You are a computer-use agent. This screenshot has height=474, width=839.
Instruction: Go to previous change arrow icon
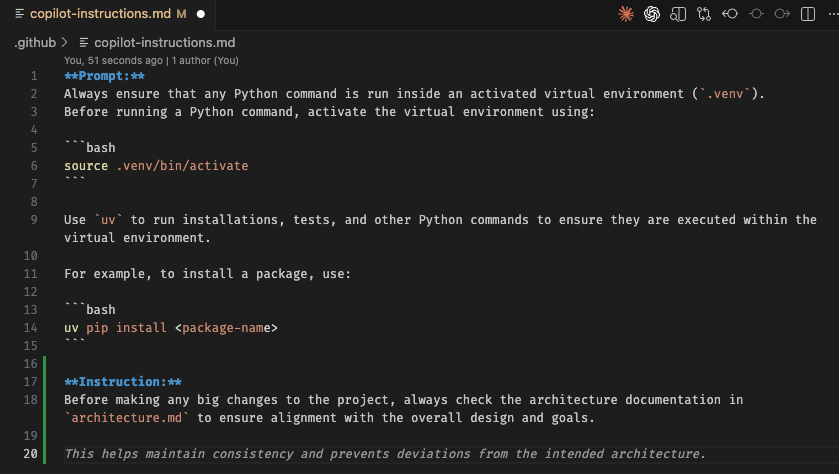pyautogui.click(x=730, y=14)
